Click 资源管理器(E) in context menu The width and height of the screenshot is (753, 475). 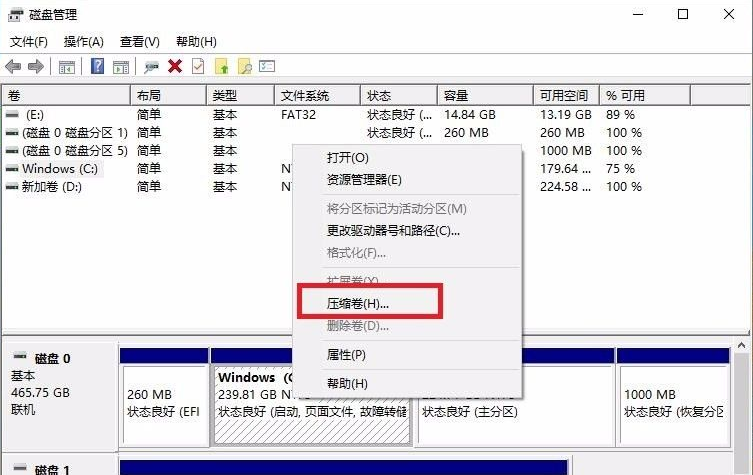(x=364, y=180)
